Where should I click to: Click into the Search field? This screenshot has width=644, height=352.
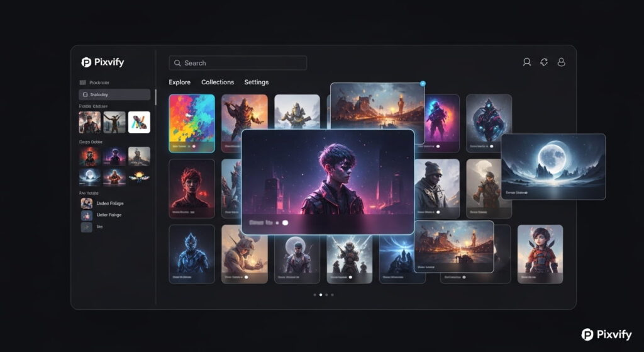[238, 63]
